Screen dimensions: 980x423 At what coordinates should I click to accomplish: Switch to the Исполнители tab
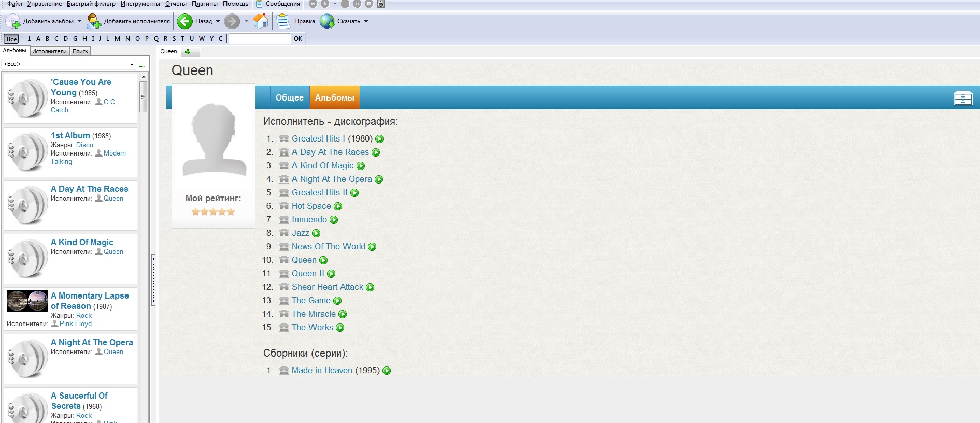pos(49,51)
